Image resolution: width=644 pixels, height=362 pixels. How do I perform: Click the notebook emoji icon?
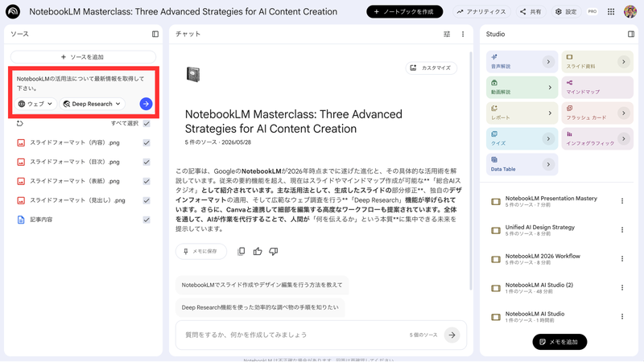(193, 74)
